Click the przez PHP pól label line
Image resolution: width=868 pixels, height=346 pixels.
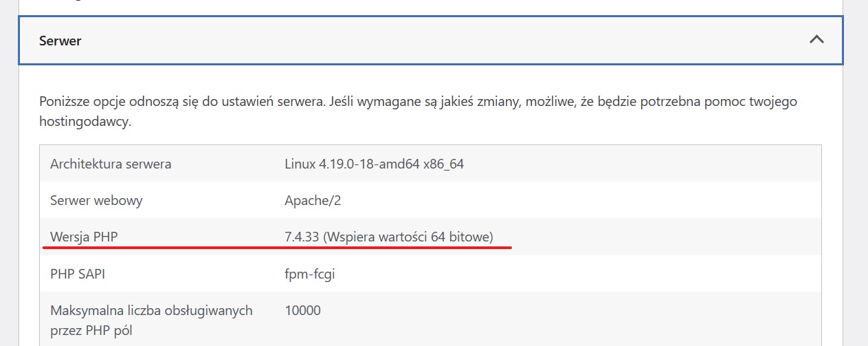tap(91, 330)
